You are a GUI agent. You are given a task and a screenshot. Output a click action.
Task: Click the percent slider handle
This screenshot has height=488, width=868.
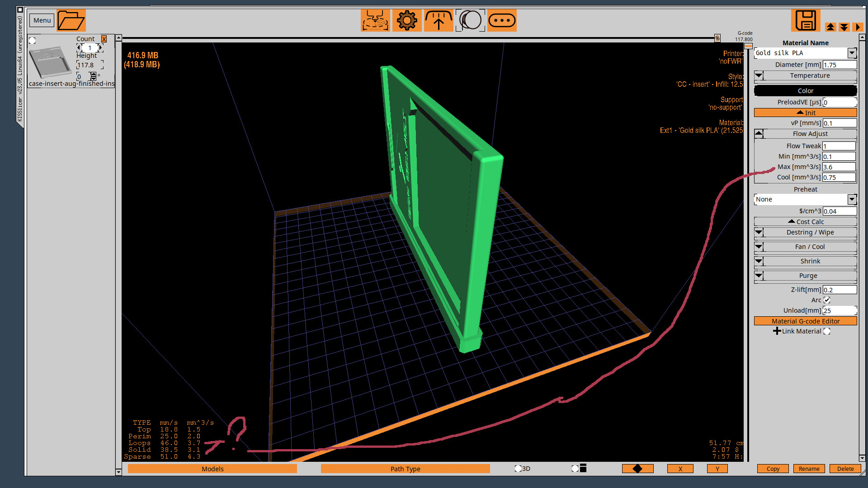717,38
